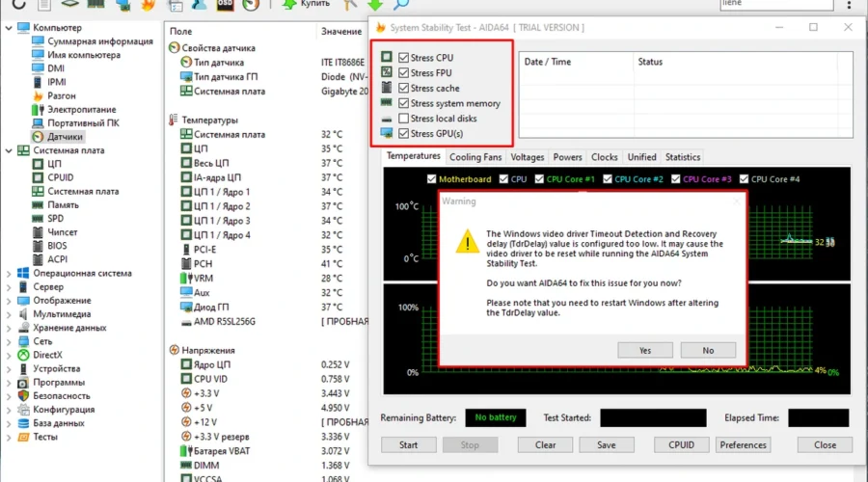This screenshot has width=868, height=482.
Task: Collapse the Компьютер tree node
Action: pyautogui.click(x=9, y=28)
